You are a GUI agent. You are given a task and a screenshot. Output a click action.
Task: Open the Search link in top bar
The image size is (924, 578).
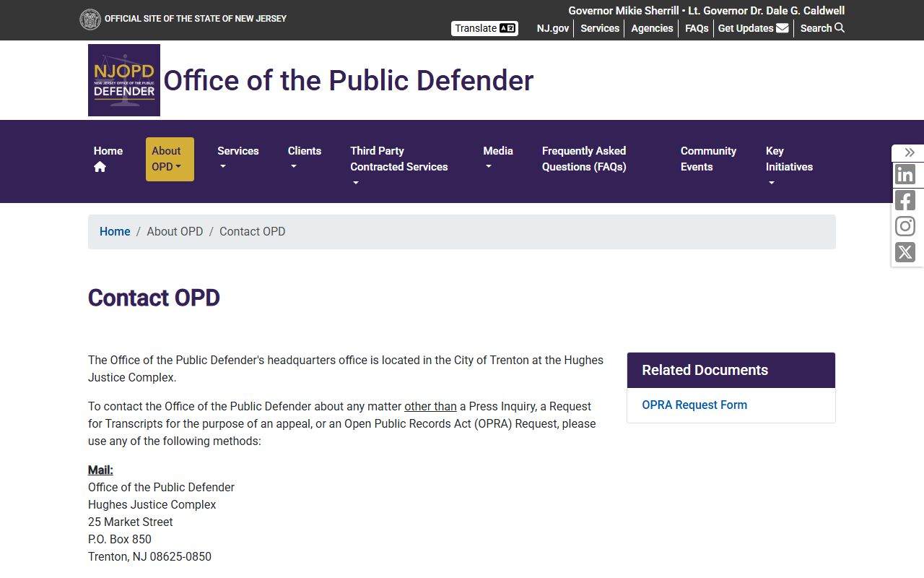tap(822, 28)
